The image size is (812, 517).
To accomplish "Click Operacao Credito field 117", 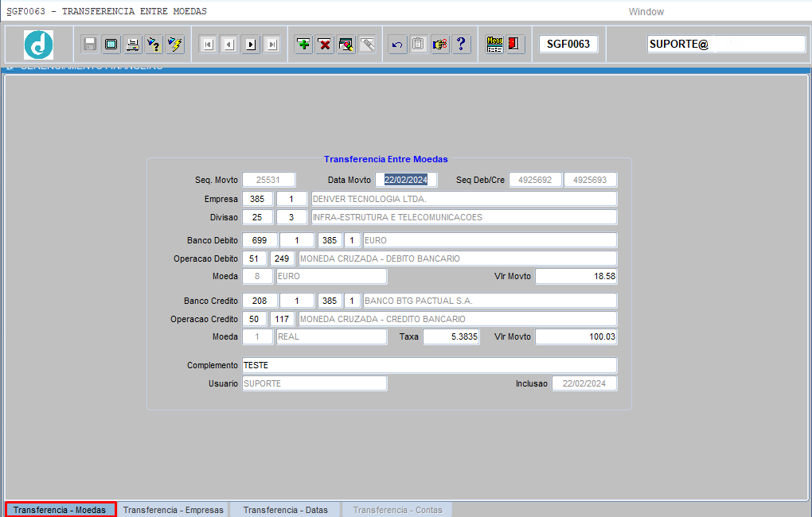I will pyautogui.click(x=283, y=319).
